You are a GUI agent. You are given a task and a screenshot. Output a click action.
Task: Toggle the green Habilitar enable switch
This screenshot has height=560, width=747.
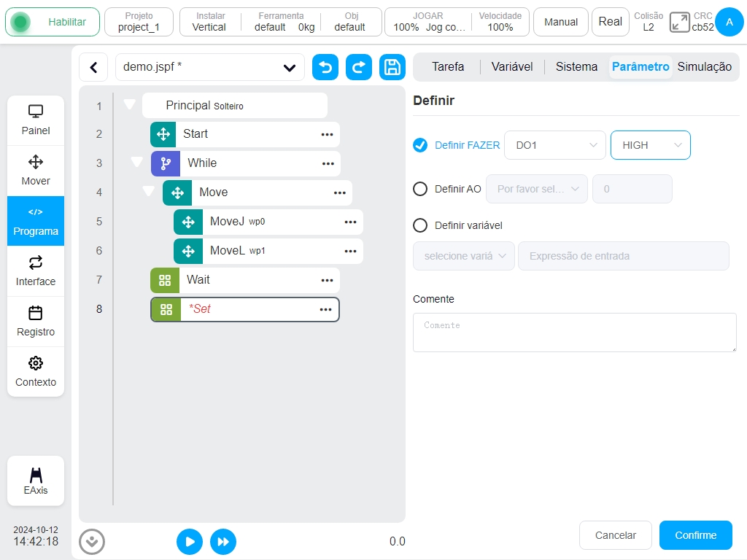pyautogui.click(x=53, y=22)
